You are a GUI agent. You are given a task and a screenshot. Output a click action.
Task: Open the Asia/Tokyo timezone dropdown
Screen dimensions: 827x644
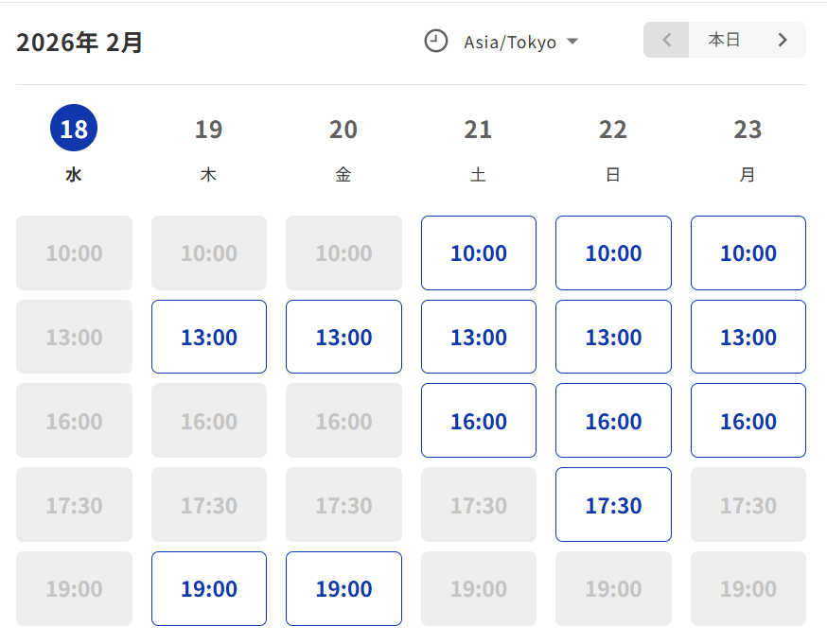tap(520, 42)
